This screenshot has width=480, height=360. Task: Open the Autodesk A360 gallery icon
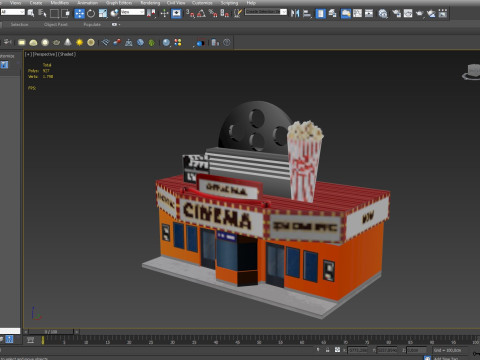click(x=443, y=13)
